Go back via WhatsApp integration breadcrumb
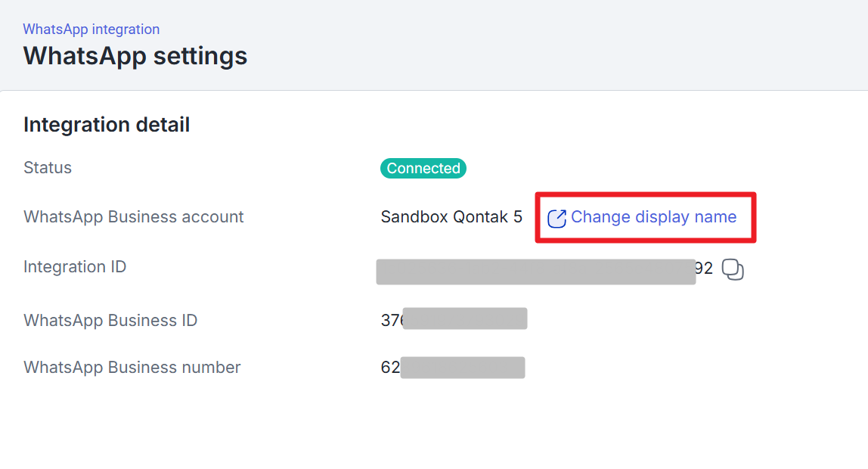 [91, 30]
